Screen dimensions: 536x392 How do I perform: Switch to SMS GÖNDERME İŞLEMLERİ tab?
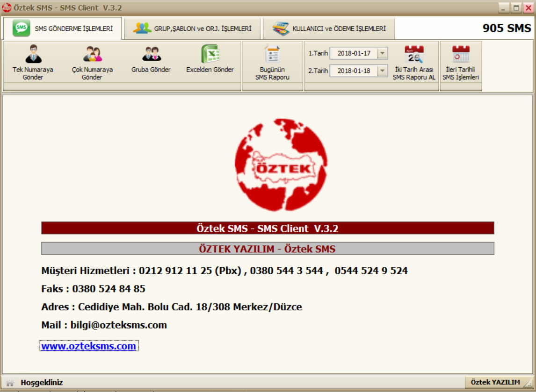(x=63, y=29)
